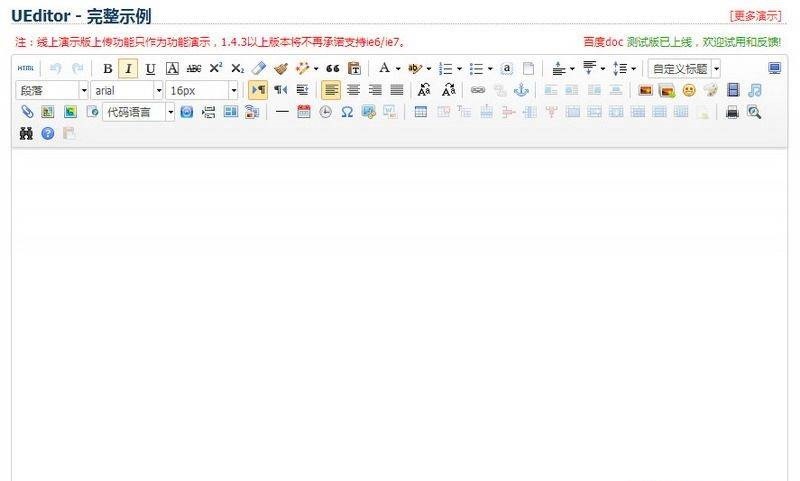The height and width of the screenshot is (481, 800).
Task: Open the font color picker arrow
Action: 398,69
